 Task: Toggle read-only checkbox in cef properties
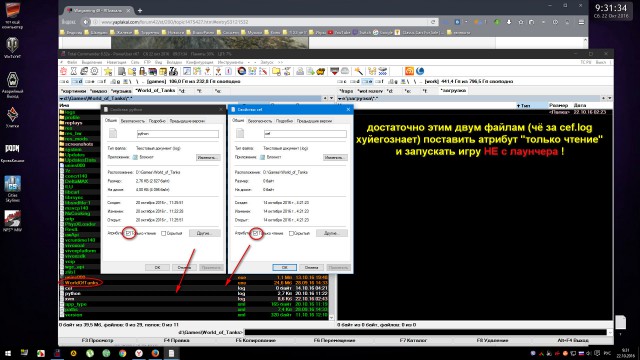pyautogui.click(x=256, y=233)
